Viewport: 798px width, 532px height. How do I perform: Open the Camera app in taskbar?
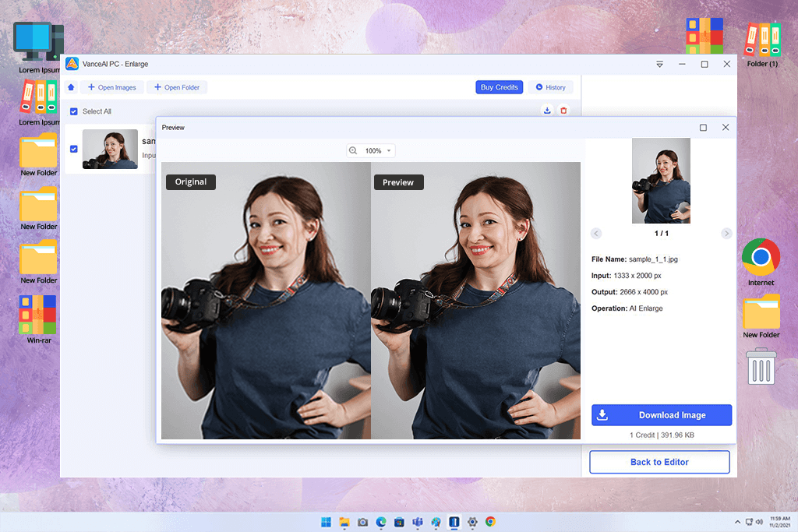(362, 522)
